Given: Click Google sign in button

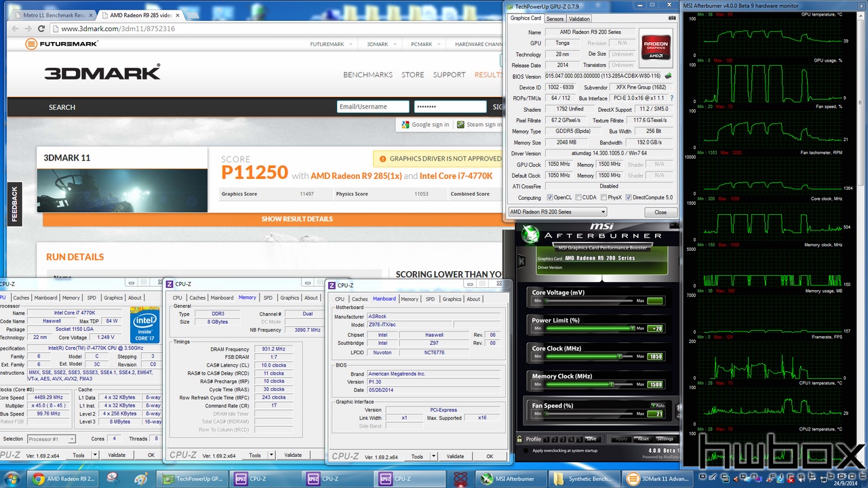Looking at the screenshot, I should pyautogui.click(x=425, y=125).
